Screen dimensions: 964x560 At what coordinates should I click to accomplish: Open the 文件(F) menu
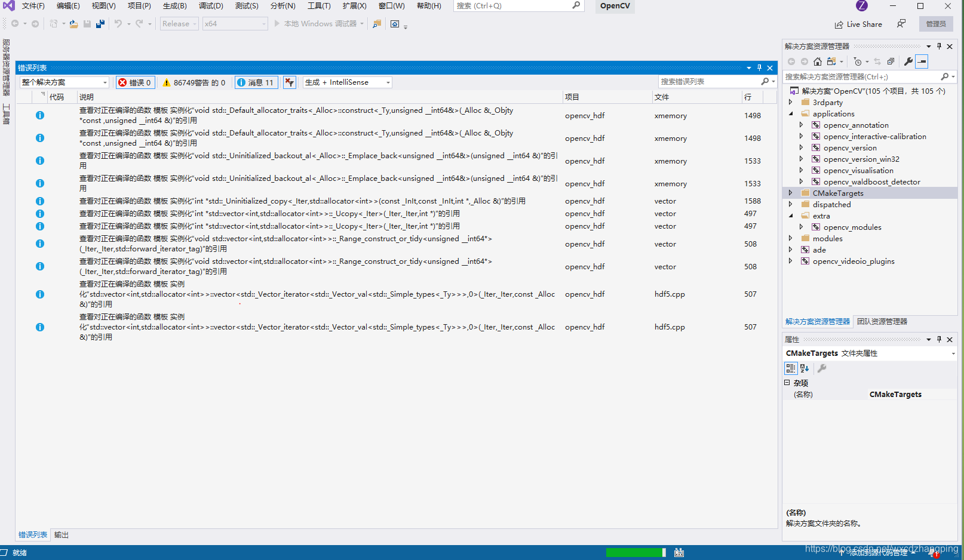point(33,5)
